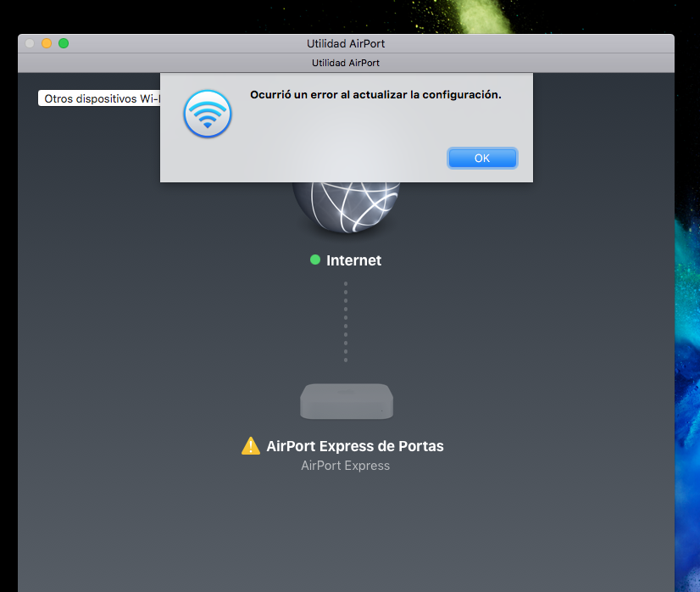700x592 pixels.
Task: Click the yellow warning triangle icon
Action: tap(251, 446)
